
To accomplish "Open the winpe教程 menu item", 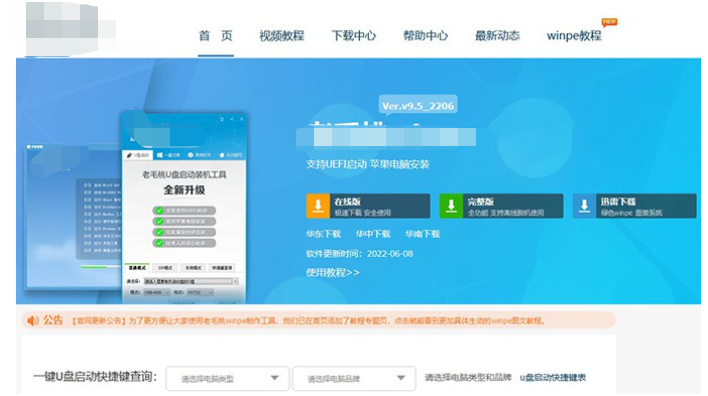I will pyautogui.click(x=574, y=36).
